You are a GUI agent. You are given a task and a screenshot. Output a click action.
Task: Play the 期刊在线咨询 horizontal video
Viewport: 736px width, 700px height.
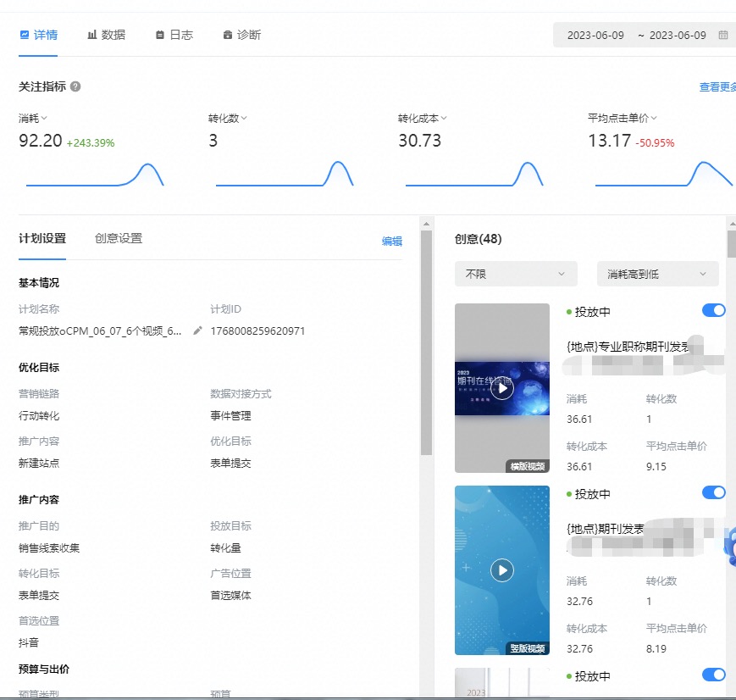pos(502,388)
